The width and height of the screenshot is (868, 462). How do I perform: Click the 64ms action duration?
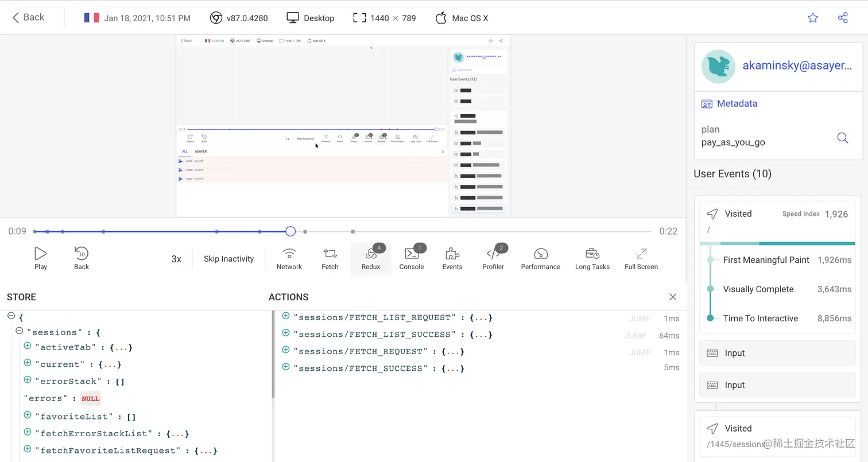pyautogui.click(x=669, y=335)
